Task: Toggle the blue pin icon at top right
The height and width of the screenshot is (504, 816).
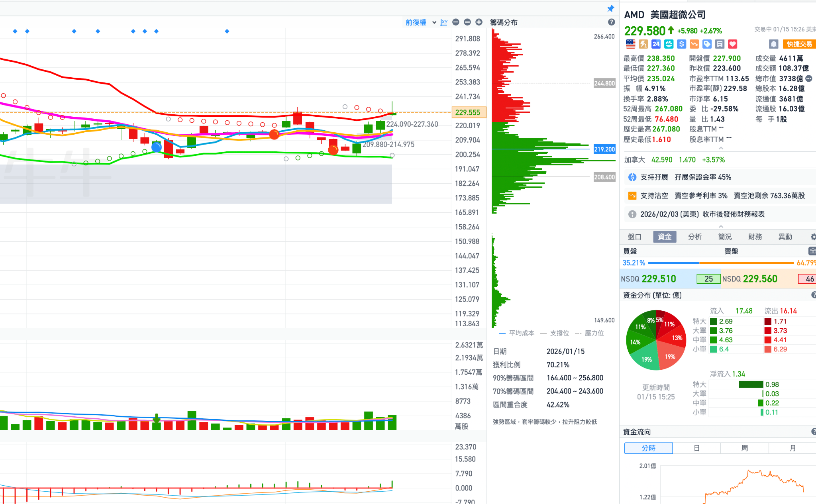Action: pos(611,8)
